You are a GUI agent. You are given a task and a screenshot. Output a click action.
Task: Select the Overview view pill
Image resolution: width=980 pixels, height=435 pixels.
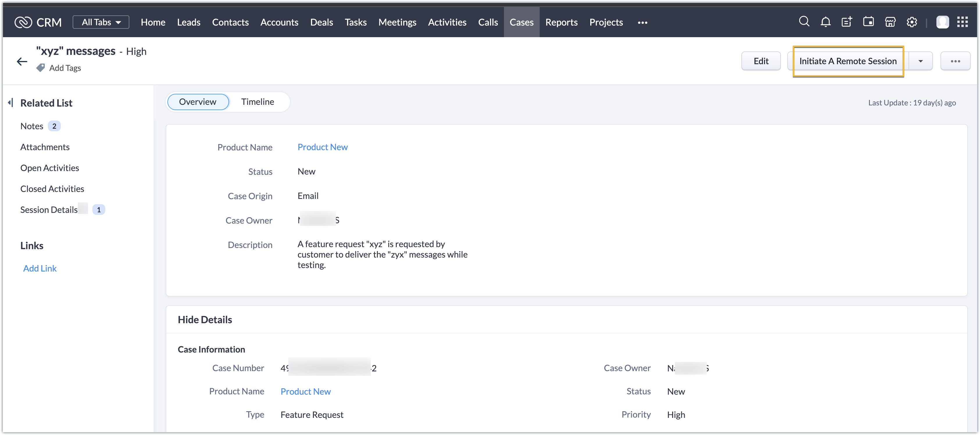tap(198, 102)
